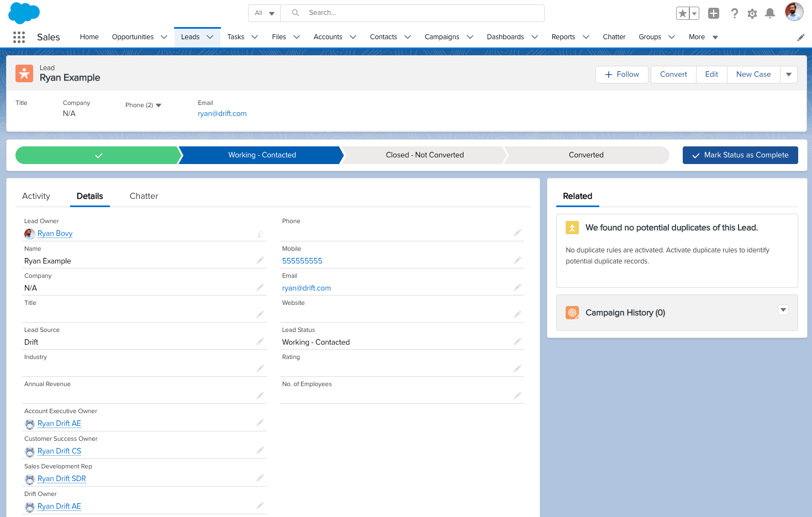Viewport: 812px width, 517px height.
Task: Switch to the Chatter tab in record
Action: point(144,196)
